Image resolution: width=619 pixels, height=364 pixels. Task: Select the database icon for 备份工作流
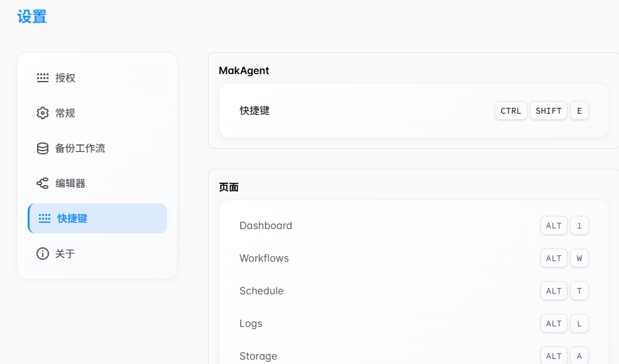coord(43,149)
